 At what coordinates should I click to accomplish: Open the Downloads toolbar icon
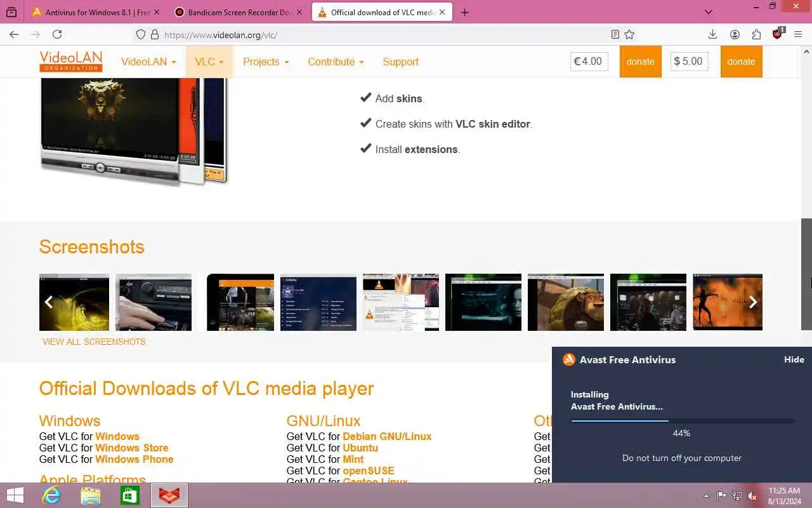(x=712, y=35)
